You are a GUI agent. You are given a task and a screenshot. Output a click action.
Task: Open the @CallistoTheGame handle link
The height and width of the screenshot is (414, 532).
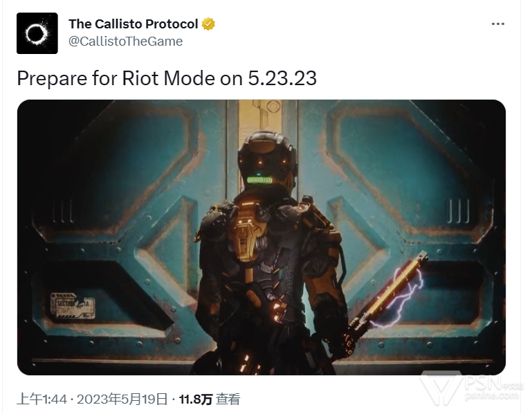coord(125,42)
